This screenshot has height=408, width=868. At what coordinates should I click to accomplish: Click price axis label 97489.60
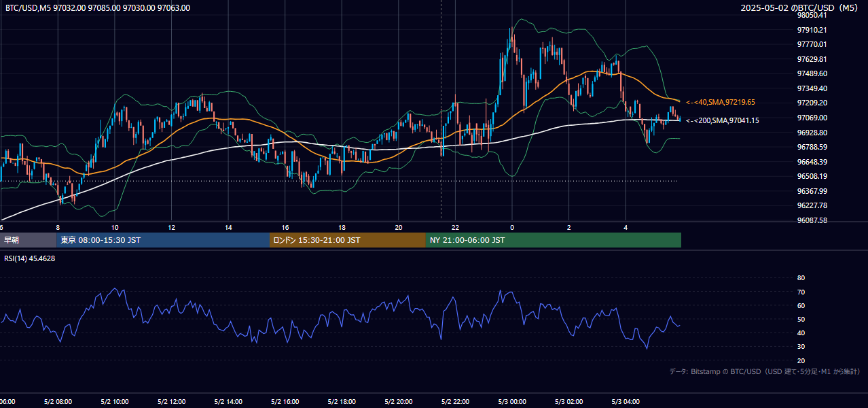[x=812, y=73]
